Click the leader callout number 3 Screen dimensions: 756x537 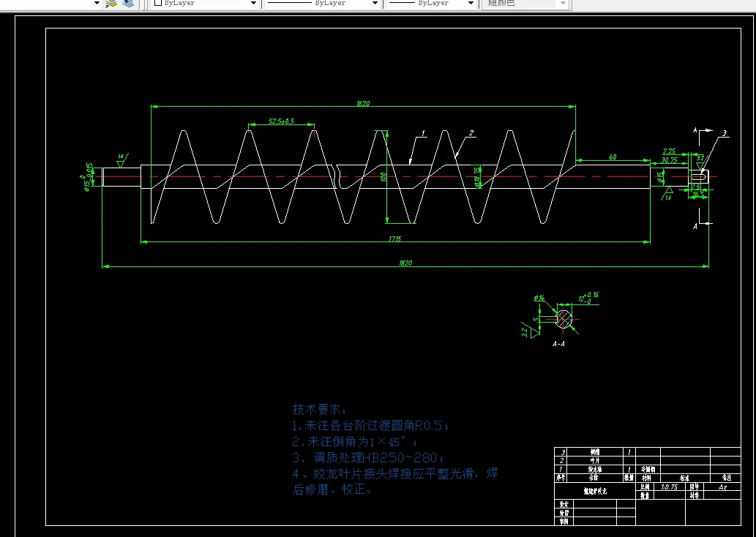click(x=725, y=133)
